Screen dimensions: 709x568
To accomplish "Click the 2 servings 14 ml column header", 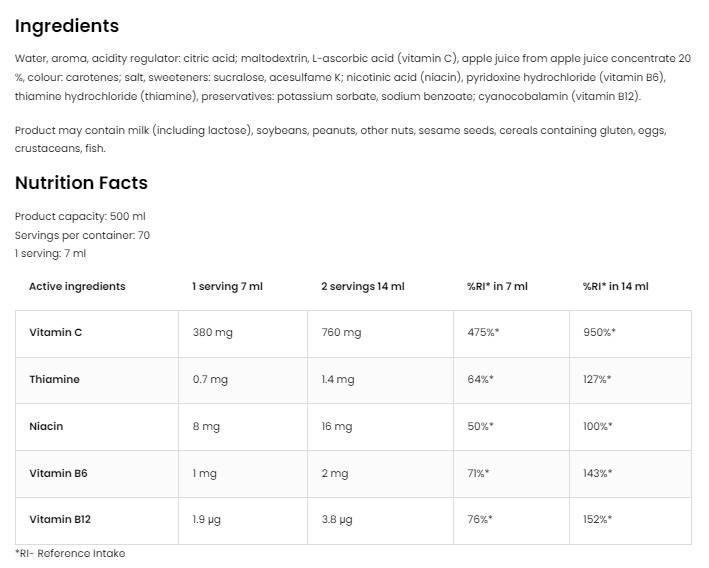I will tap(362, 286).
